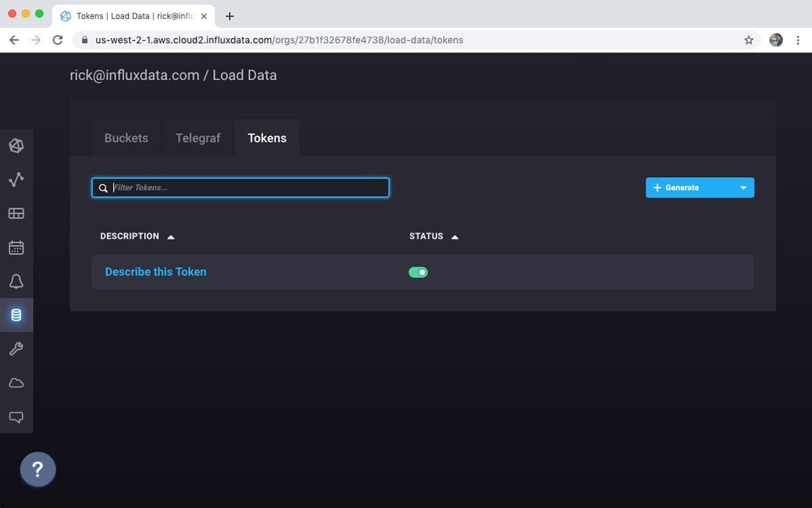The width and height of the screenshot is (812, 508).
Task: Open the Tasks calendar icon in sidebar
Action: 17,247
